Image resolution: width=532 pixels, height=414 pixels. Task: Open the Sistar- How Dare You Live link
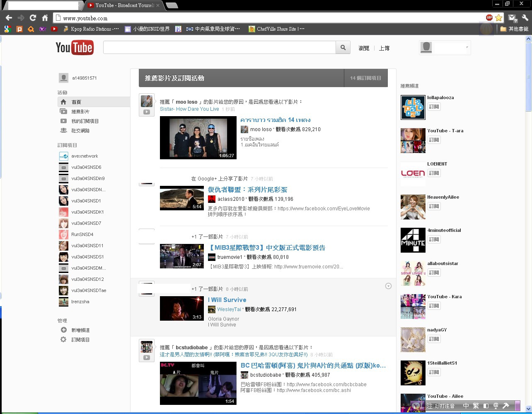(x=189, y=109)
